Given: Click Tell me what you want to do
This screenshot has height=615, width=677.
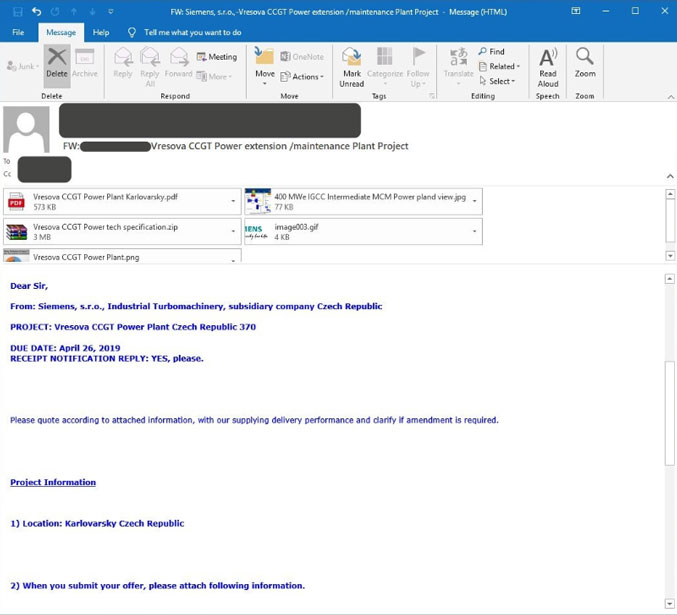Looking at the screenshot, I should (x=193, y=32).
